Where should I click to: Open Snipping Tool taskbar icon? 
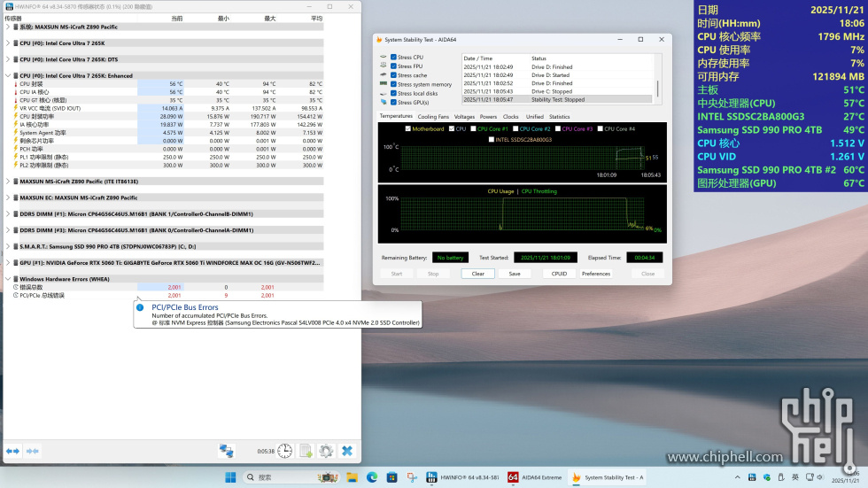(412, 477)
